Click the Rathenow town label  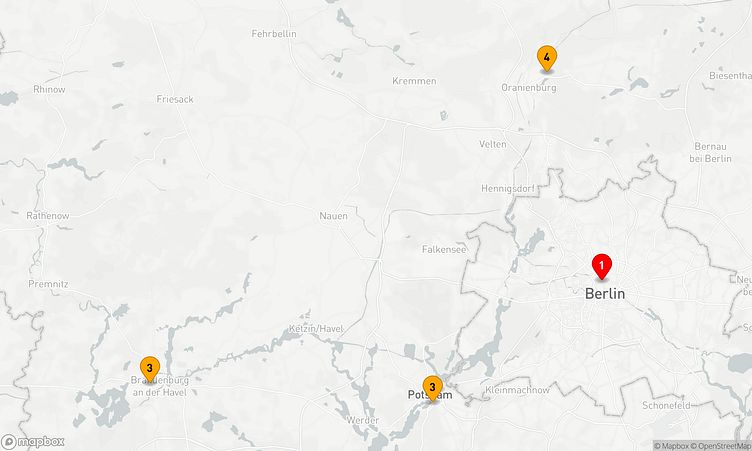[47, 216]
